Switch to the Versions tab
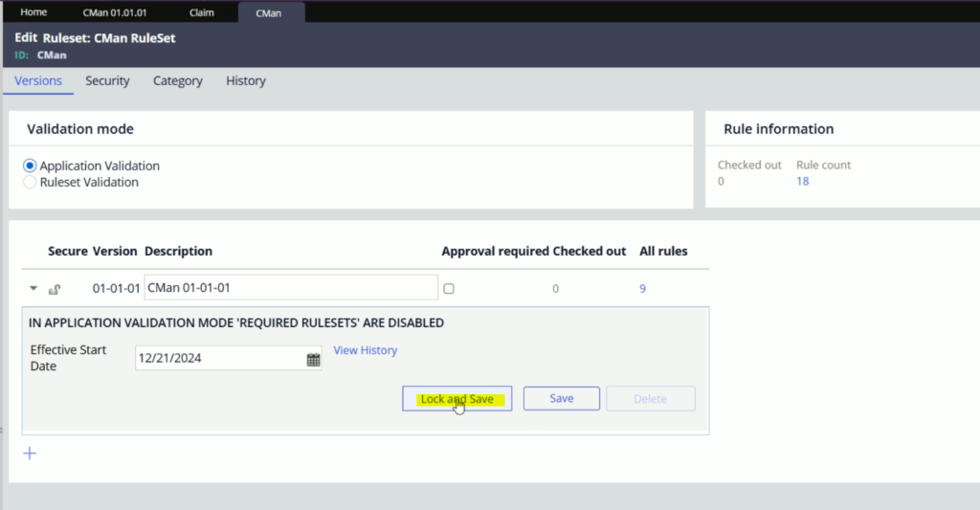 (x=38, y=80)
